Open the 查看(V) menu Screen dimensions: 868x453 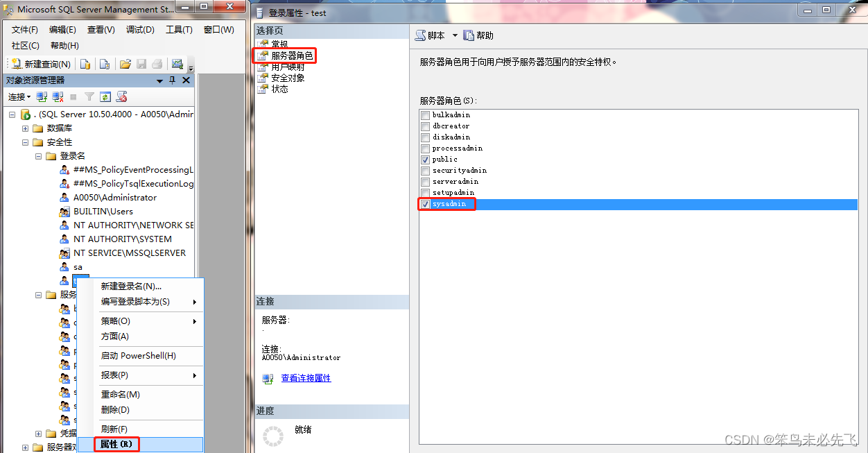tap(101, 30)
